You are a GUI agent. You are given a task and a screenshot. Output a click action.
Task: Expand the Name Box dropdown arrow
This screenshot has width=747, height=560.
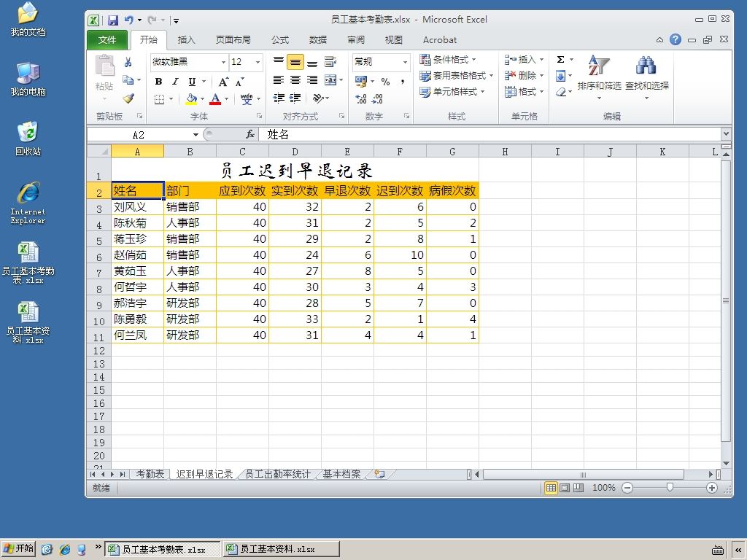coord(196,135)
